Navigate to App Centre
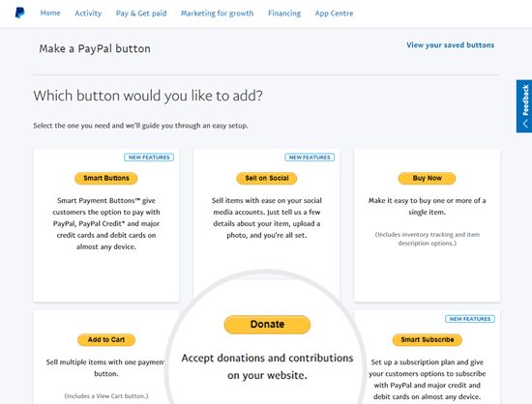This screenshot has width=532, height=404. (x=335, y=14)
